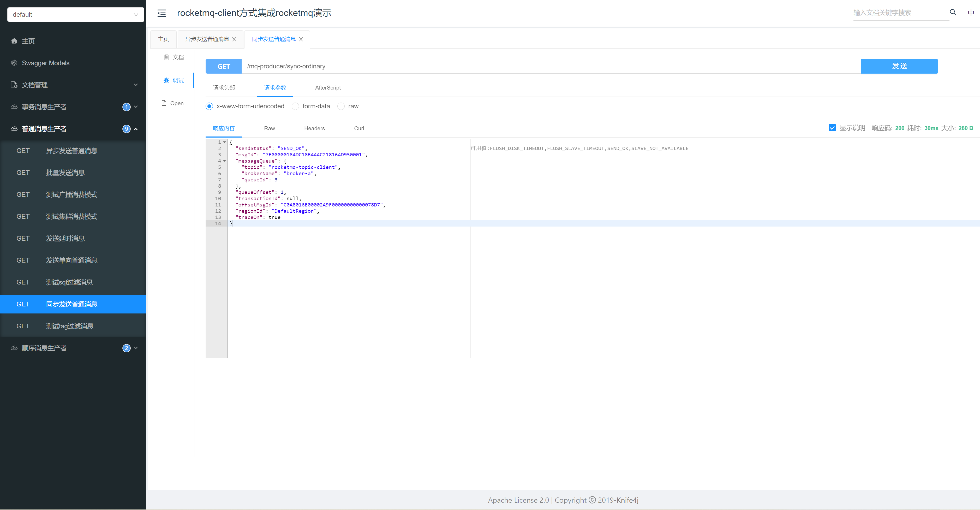Open 批量发送消息 API in sidebar
Viewport: 980px width, 510px height.
[x=73, y=173]
